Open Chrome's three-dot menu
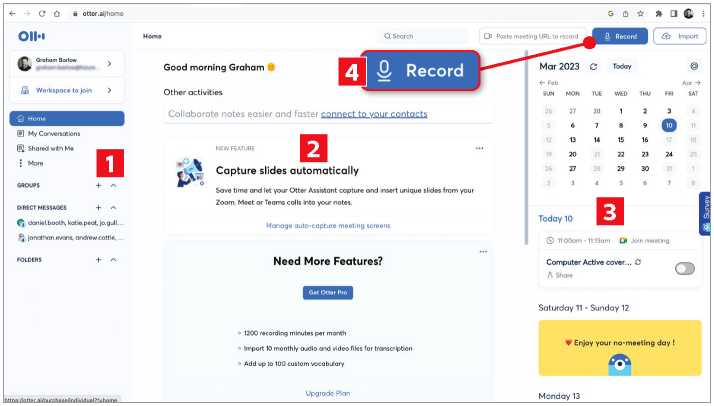Viewport: 714px width, 406px height. (703, 14)
